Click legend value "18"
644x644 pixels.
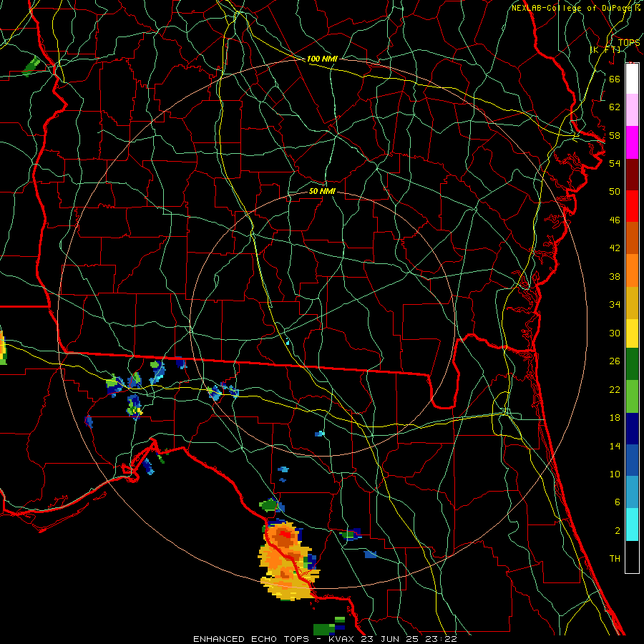tap(615, 418)
